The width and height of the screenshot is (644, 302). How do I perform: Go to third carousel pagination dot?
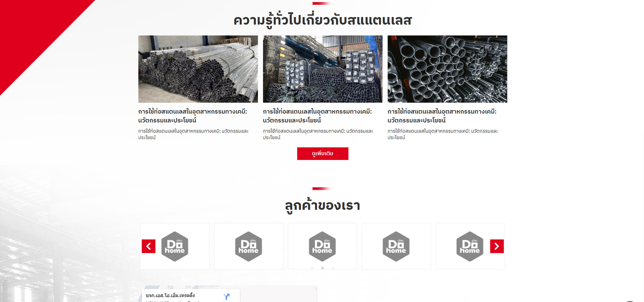click(333, 268)
